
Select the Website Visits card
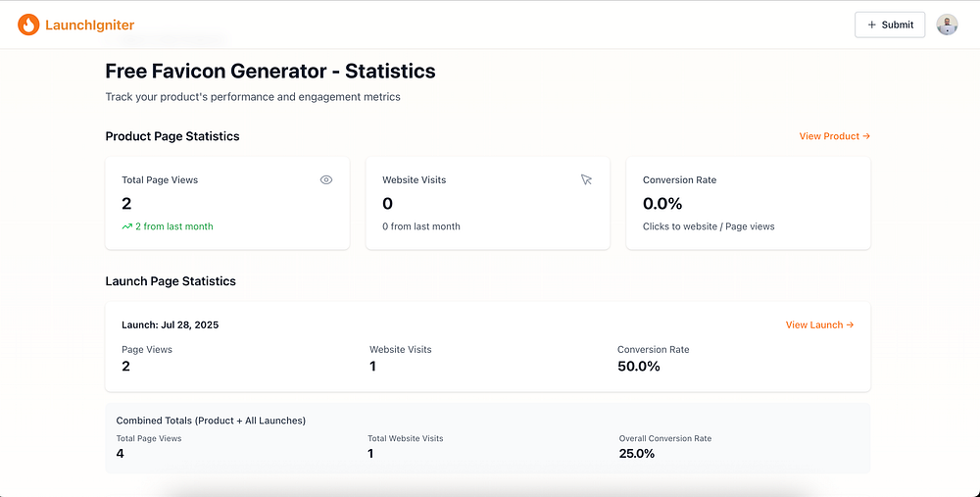pyautogui.click(x=487, y=203)
